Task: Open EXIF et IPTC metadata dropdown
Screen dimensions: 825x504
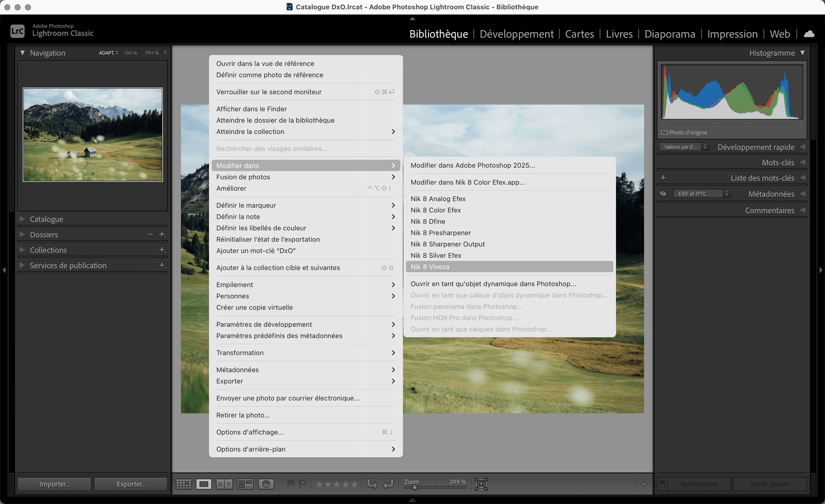Action: 701,194
